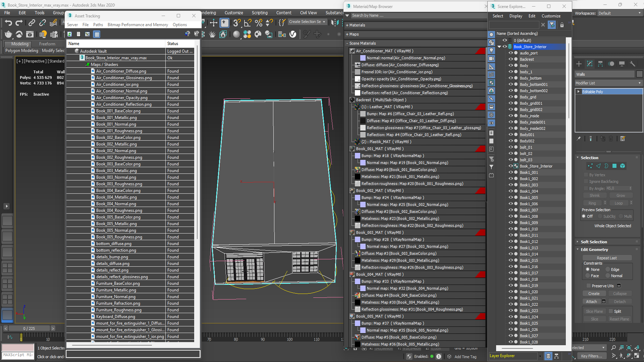This screenshot has height=362, width=644.
Task: Select Preview Selection Off radio button
Action: (584, 217)
